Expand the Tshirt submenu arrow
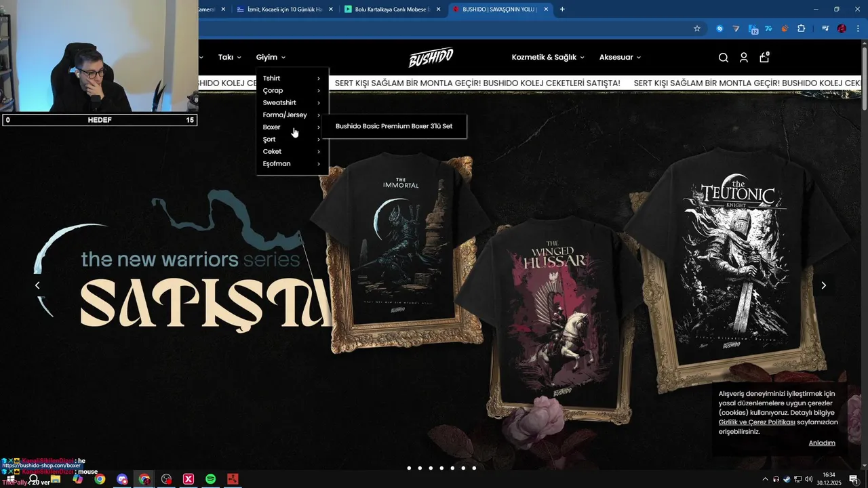Image resolution: width=868 pixels, height=488 pixels. (x=319, y=79)
